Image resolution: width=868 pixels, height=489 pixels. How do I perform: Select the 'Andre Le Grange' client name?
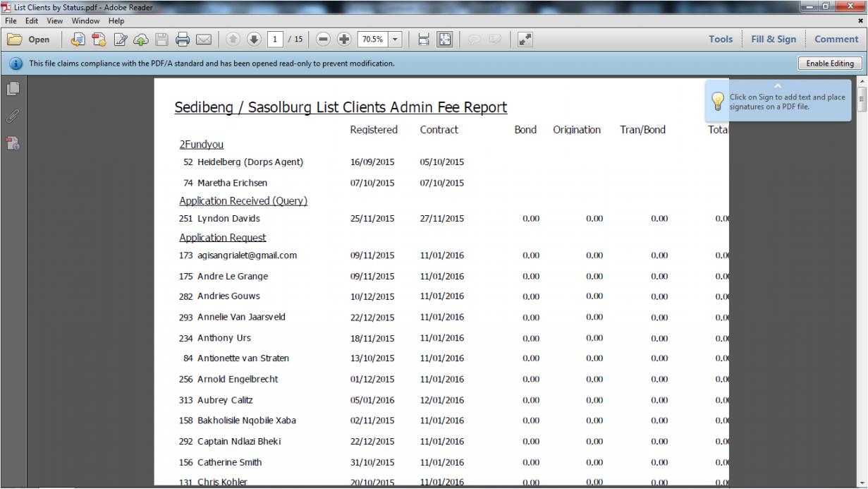pyautogui.click(x=233, y=276)
